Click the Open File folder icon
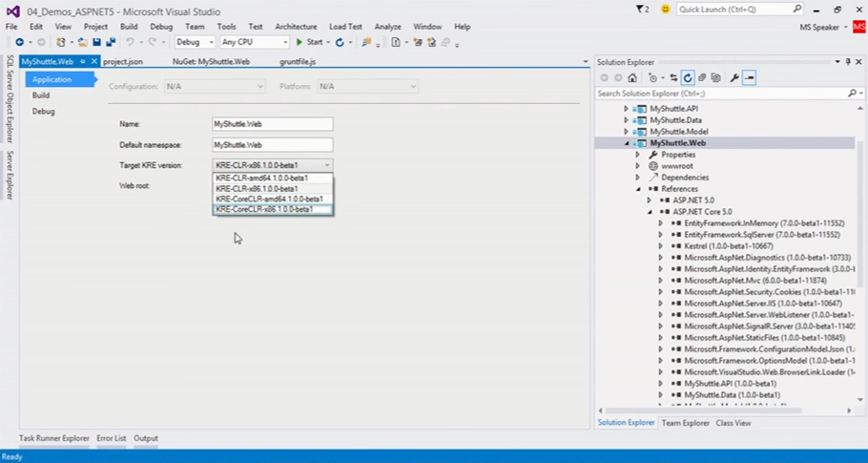 [82, 42]
